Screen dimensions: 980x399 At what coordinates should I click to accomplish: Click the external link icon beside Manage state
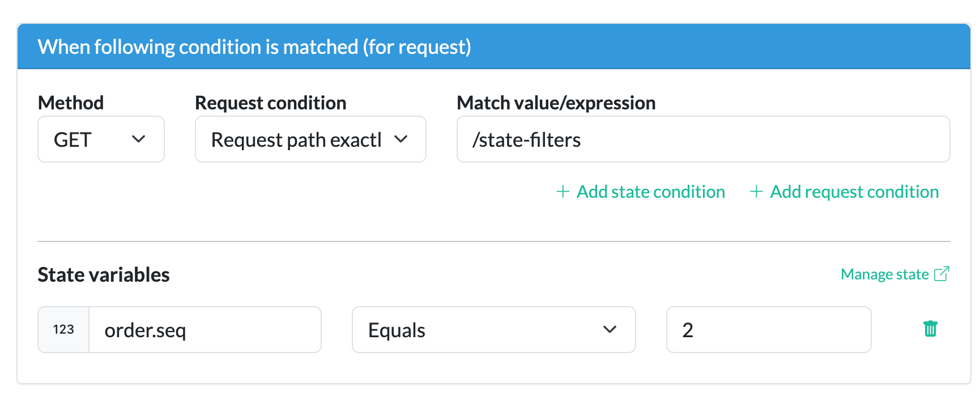tap(941, 274)
